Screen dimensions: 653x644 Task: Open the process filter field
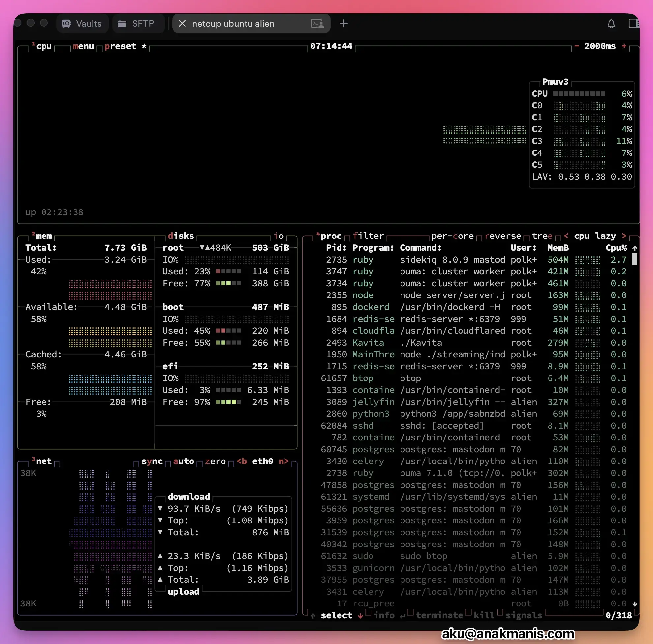click(369, 236)
